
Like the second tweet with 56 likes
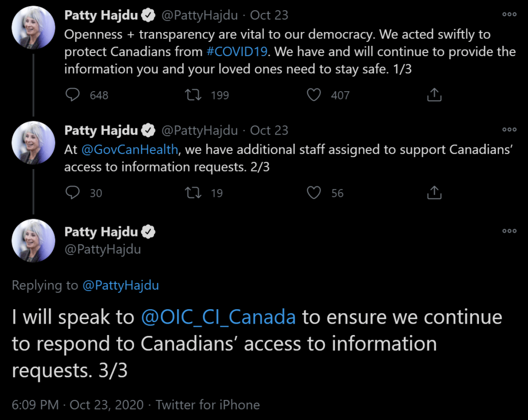point(313,193)
